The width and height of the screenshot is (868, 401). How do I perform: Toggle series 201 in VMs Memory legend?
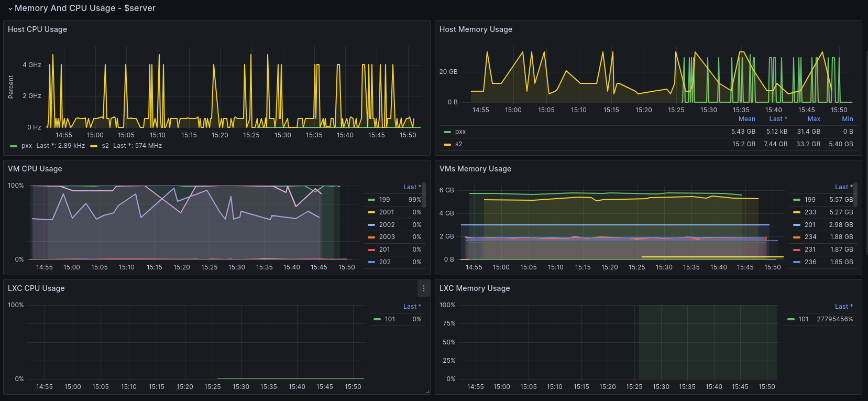810,225
